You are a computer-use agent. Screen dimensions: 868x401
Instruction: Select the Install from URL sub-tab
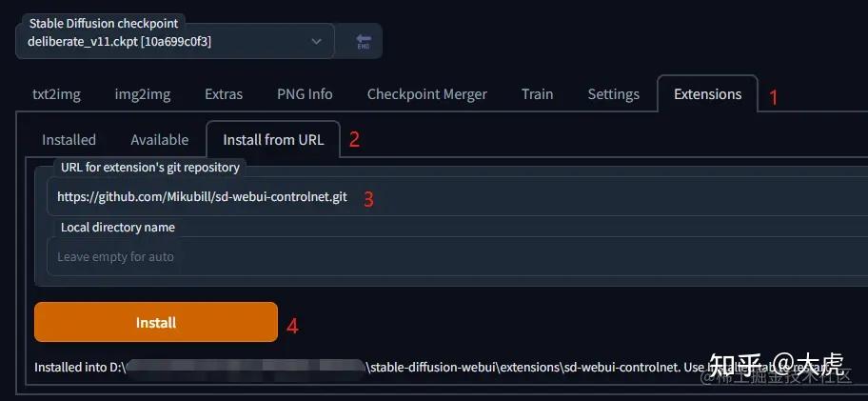pyautogui.click(x=273, y=140)
